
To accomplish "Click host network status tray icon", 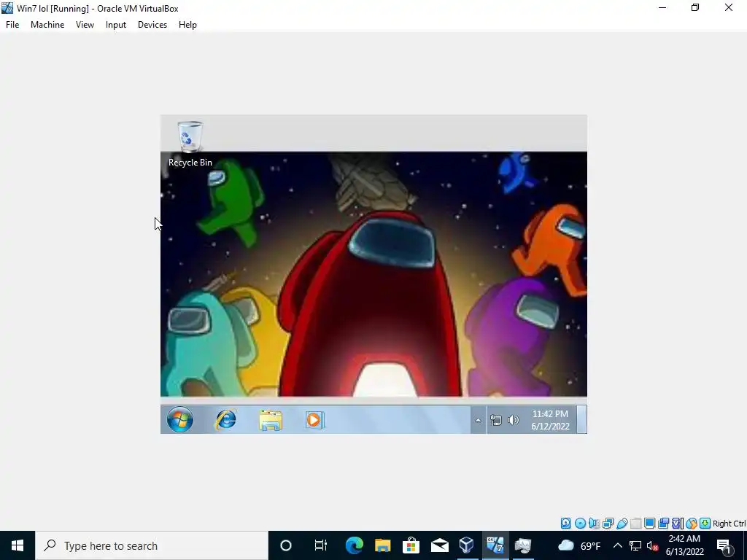I will pyautogui.click(x=635, y=545).
